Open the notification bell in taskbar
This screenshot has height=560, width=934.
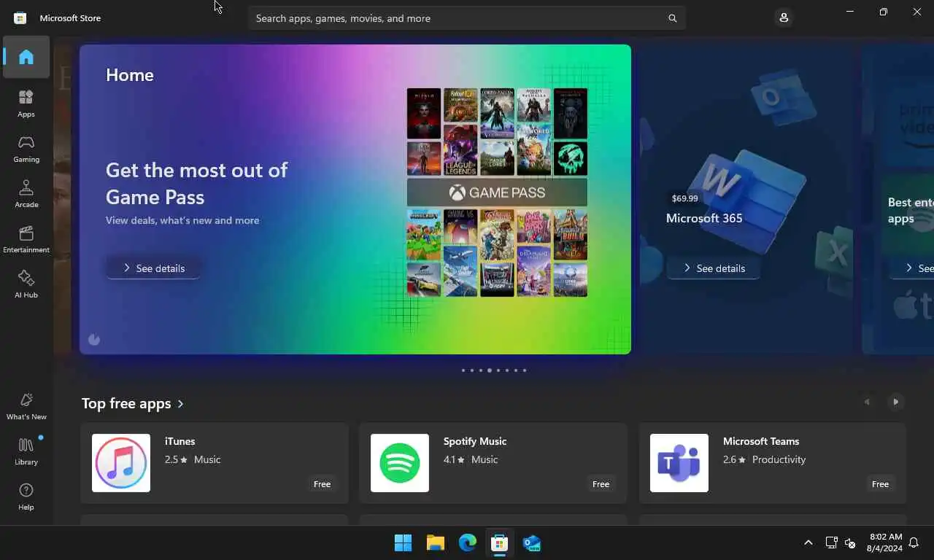click(x=914, y=542)
